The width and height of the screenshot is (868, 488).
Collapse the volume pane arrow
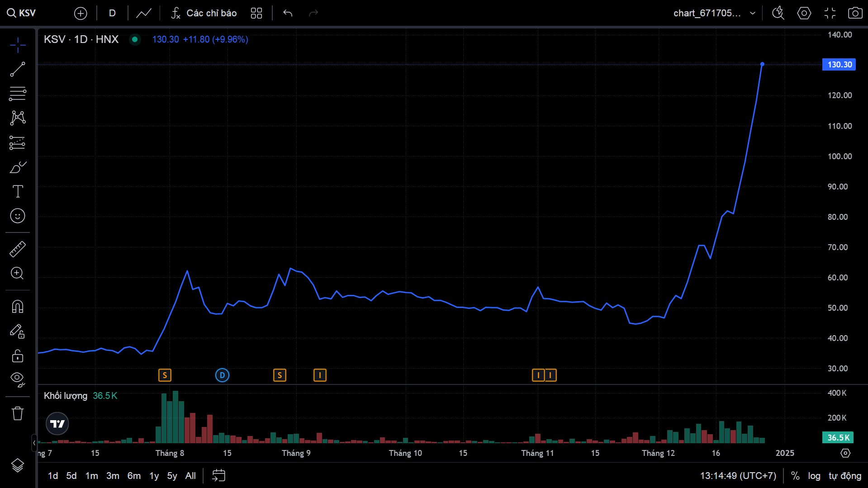34,443
